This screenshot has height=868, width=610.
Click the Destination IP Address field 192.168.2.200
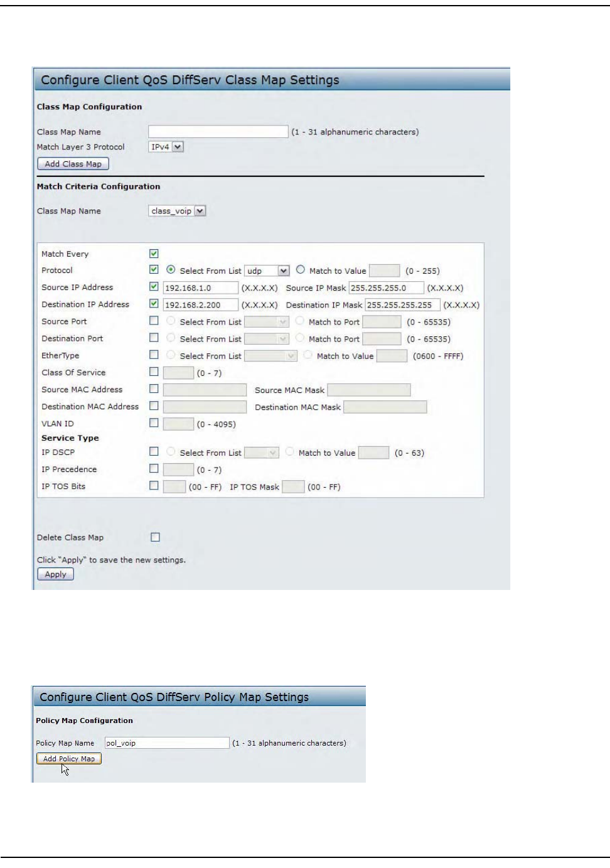click(x=201, y=304)
